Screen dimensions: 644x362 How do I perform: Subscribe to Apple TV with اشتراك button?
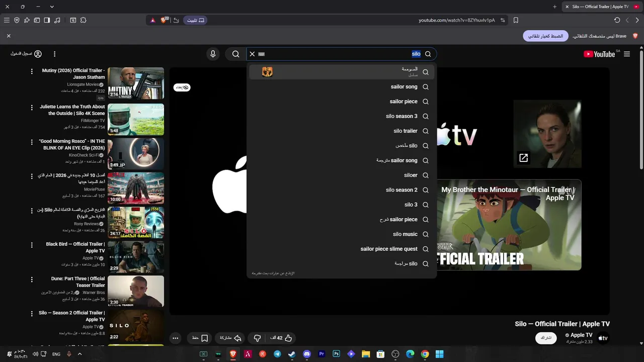[546, 338]
